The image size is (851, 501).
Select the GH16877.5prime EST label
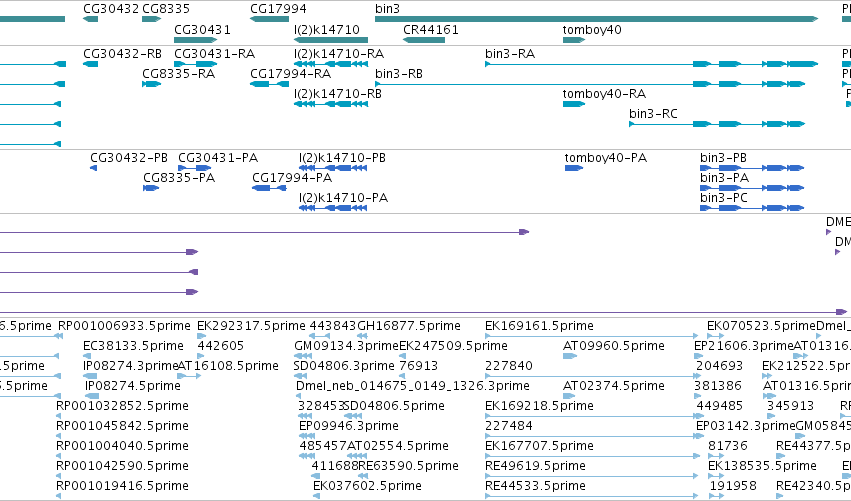[409, 326]
